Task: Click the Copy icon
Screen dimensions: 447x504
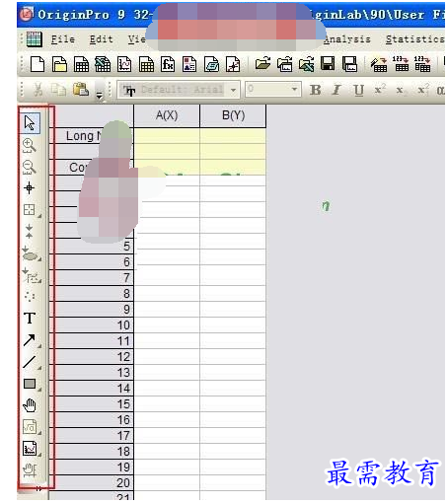Action: click(59, 89)
